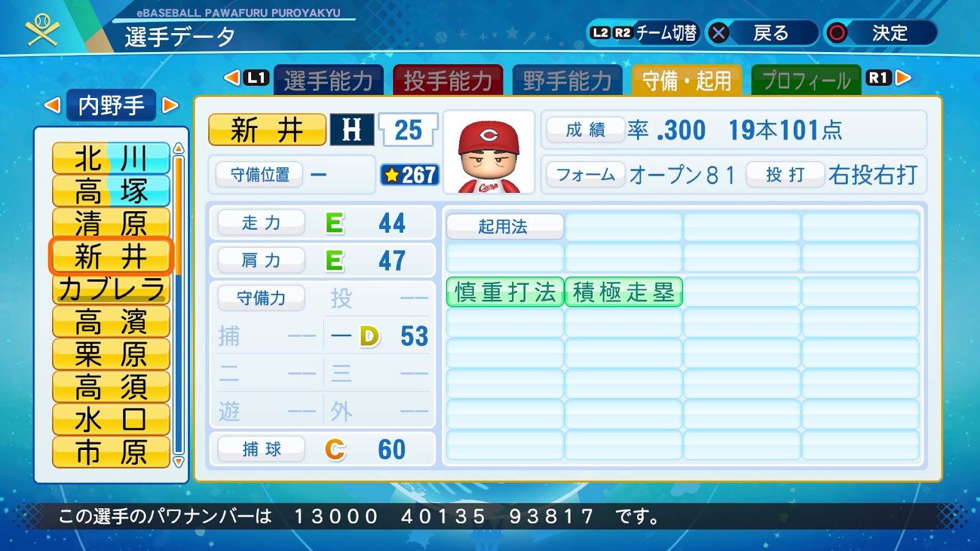The image size is (980, 551).
Task: Switch to the 投手能力 tab
Action: click(x=448, y=80)
